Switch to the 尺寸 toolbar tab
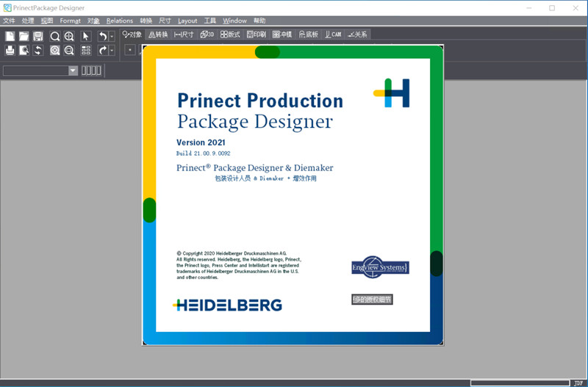 click(x=184, y=35)
